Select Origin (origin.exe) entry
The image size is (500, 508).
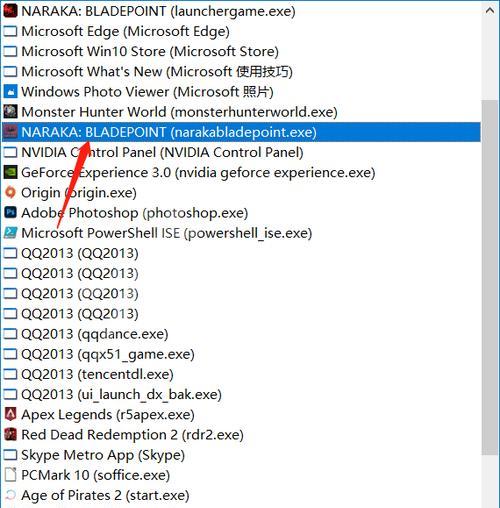tap(241, 193)
